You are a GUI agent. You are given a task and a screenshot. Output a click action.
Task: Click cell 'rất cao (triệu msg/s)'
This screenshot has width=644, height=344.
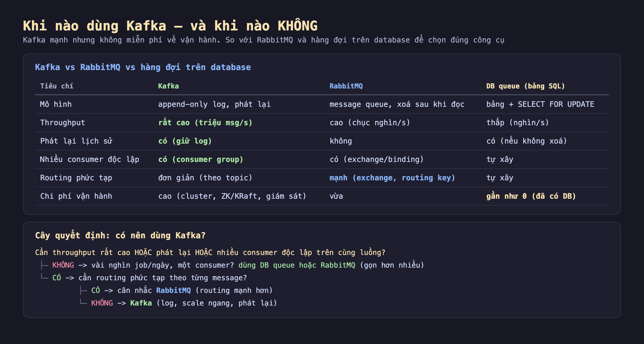[205, 123]
